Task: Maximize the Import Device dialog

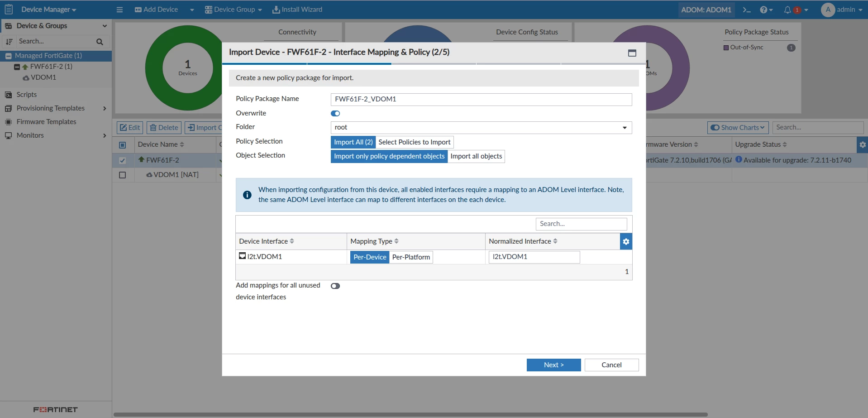Action: (x=632, y=53)
